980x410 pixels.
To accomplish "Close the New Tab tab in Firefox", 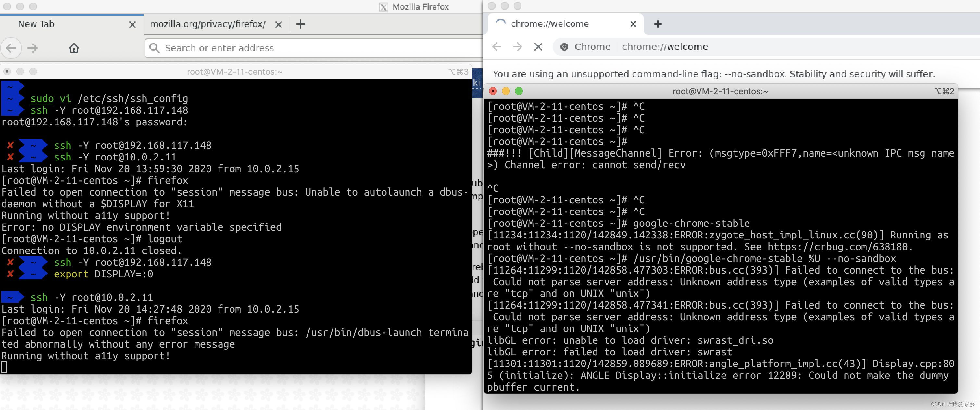I will tap(132, 24).
